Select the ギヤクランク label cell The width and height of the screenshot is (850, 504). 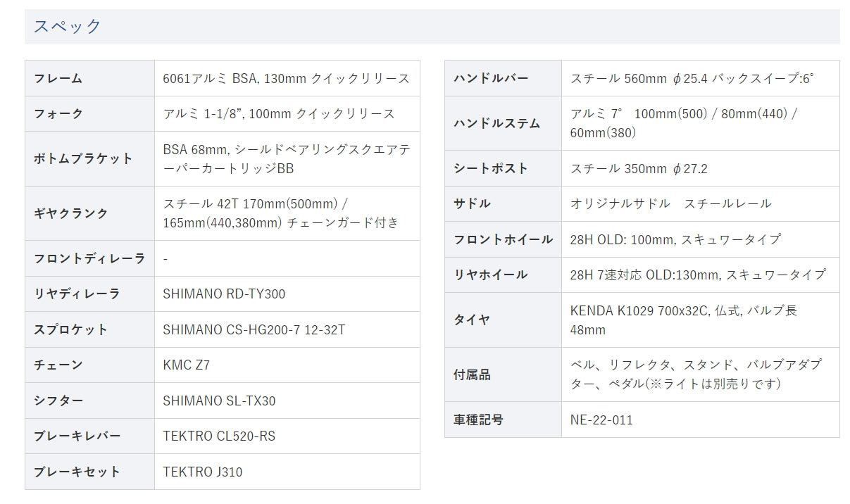point(89,213)
